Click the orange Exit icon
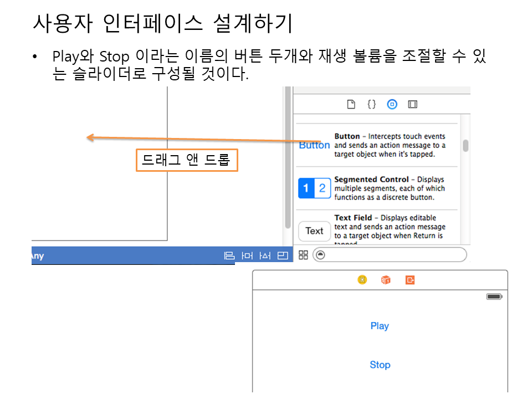The width and height of the screenshot is (532, 399). 410,280
